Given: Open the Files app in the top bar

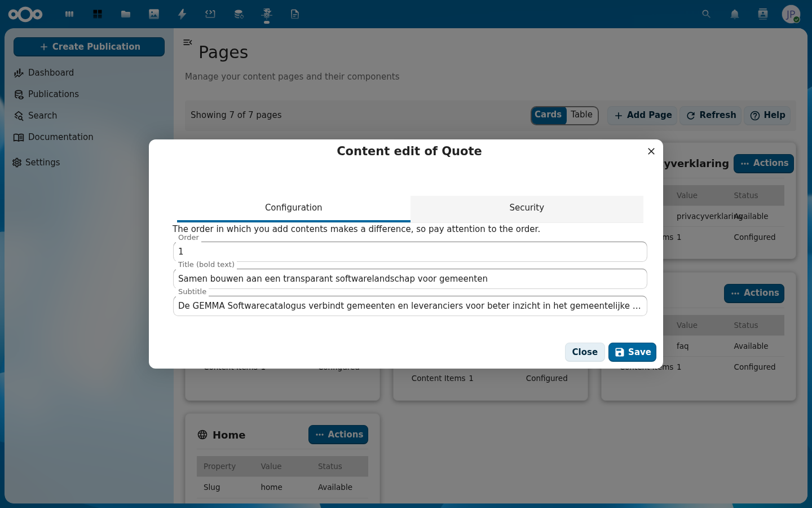Looking at the screenshot, I should 125,14.
